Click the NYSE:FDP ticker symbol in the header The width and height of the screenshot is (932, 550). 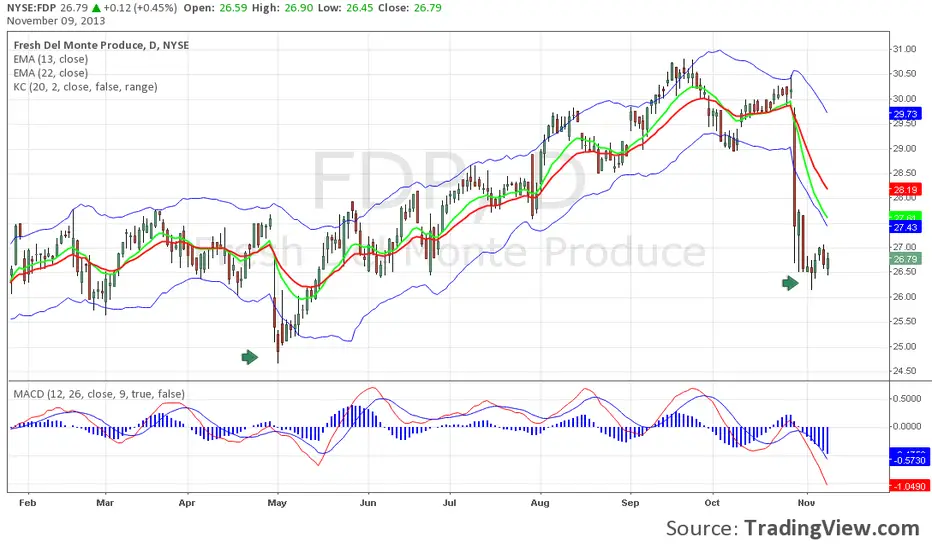32,8
